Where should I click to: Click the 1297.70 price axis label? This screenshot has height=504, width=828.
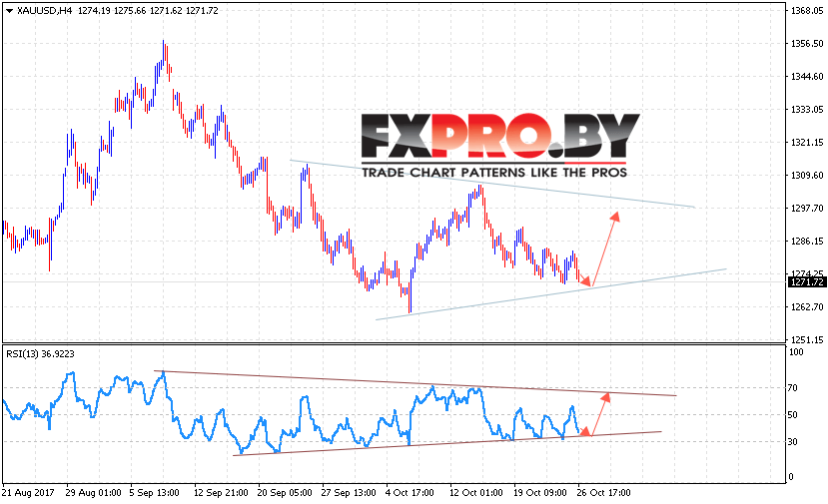point(807,208)
